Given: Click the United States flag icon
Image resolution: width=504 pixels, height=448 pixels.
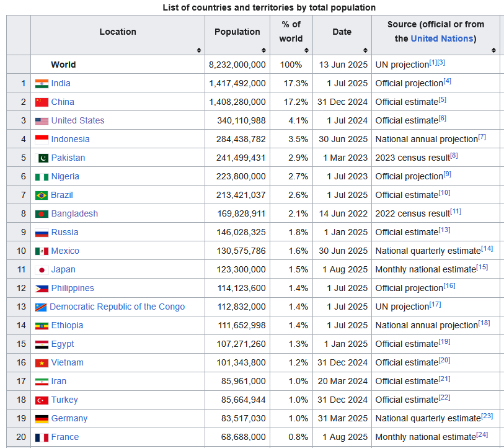Looking at the screenshot, I should (x=42, y=121).
